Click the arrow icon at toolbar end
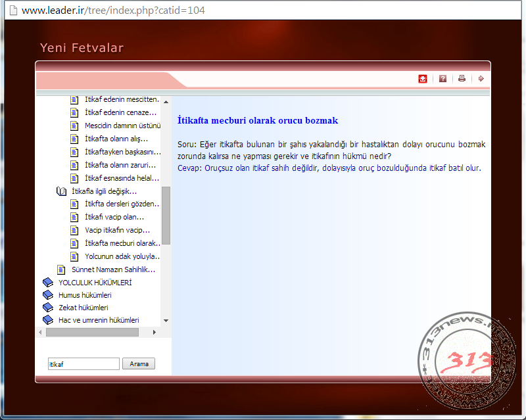The image size is (526, 420). 481,78
